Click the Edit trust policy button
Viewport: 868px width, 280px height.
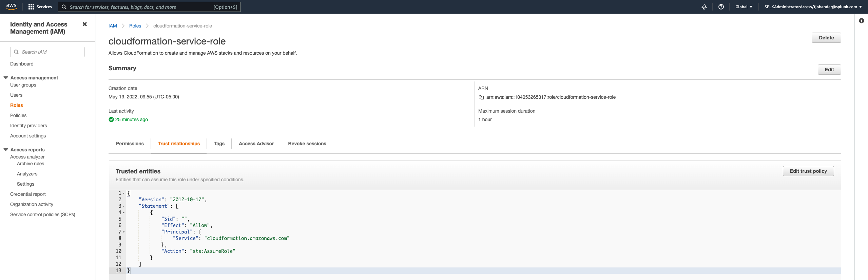coord(808,171)
